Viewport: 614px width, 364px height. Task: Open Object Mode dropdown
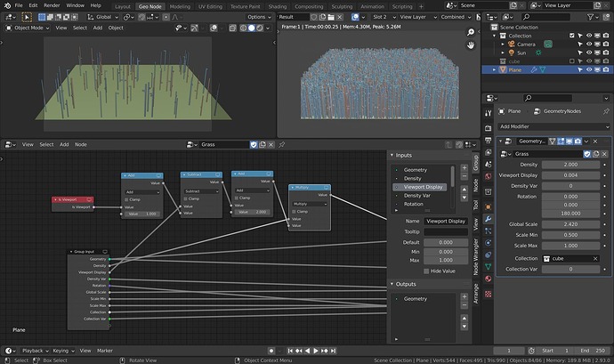[x=27, y=28]
